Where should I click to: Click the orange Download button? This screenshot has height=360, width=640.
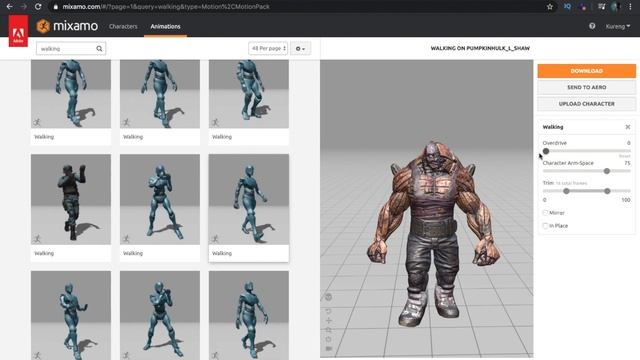pos(587,71)
